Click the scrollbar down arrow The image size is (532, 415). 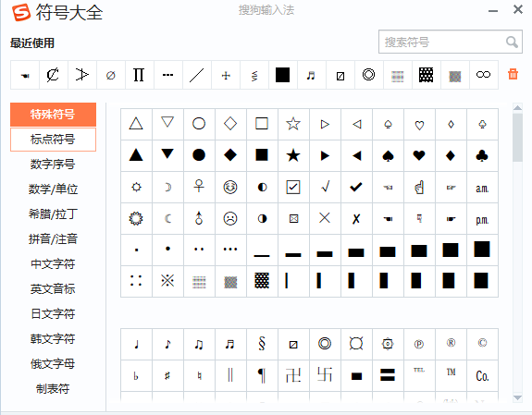(x=517, y=397)
